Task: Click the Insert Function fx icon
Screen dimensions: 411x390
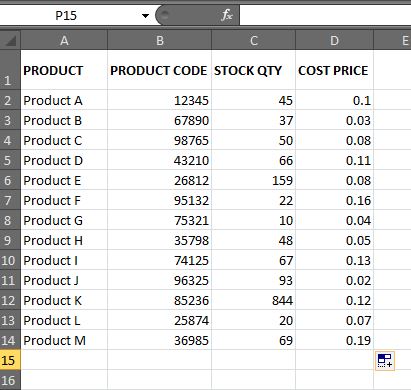Action: pyautogui.click(x=227, y=15)
